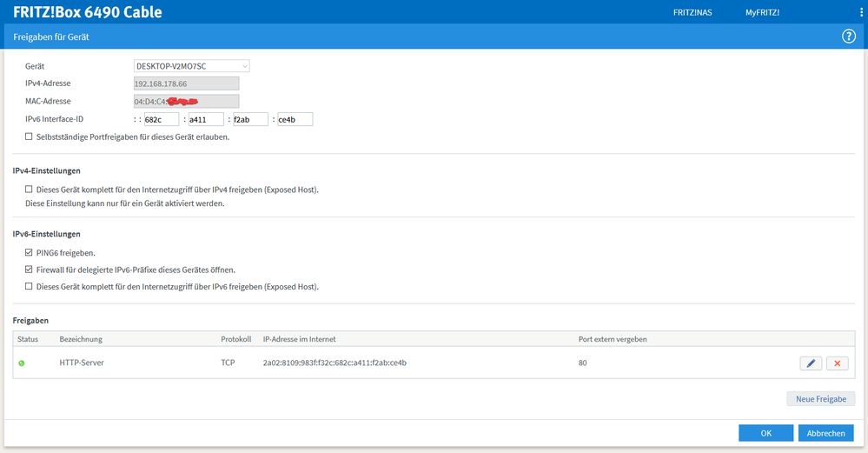The image size is (868, 453).
Task: Click the IPv6 Interface-ID field ce4b
Action: pos(295,119)
